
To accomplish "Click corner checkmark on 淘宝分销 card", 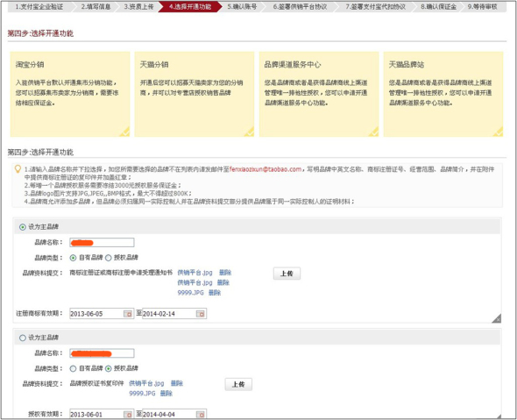I will pos(125,132).
